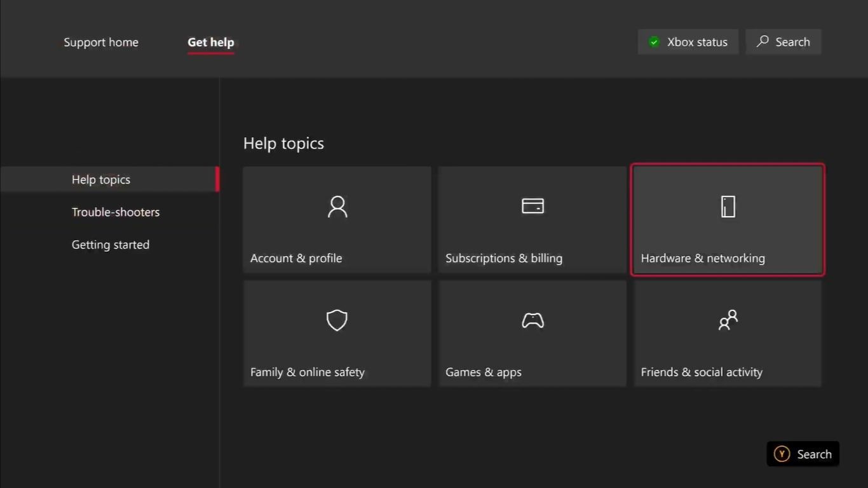Click the magnifying glass icon in the top bar
This screenshot has height=488, width=868.
coord(763,42)
